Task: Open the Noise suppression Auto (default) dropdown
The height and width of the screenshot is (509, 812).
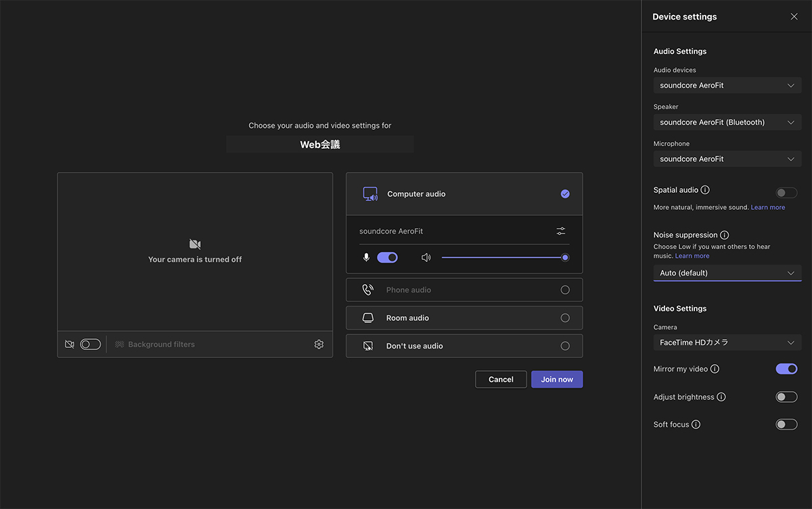Action: click(727, 273)
